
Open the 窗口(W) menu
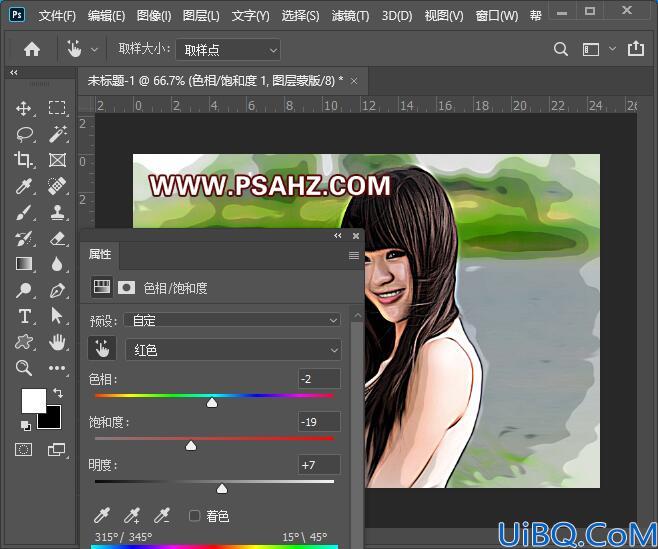pyautogui.click(x=497, y=16)
